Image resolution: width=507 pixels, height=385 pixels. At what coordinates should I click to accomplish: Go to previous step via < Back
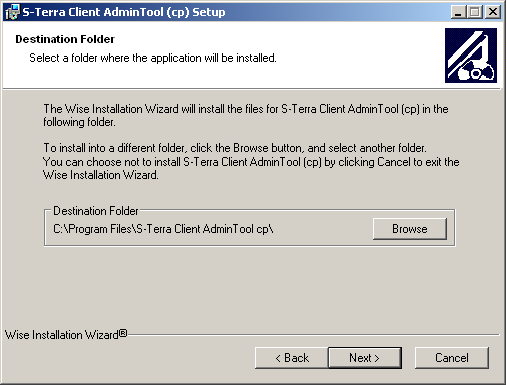(x=292, y=358)
